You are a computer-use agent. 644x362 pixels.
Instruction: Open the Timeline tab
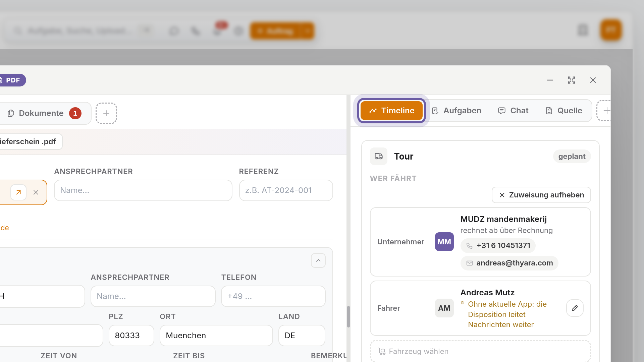pyautogui.click(x=391, y=111)
